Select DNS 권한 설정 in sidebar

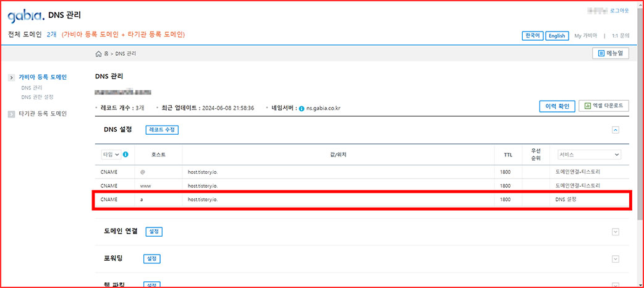click(37, 98)
